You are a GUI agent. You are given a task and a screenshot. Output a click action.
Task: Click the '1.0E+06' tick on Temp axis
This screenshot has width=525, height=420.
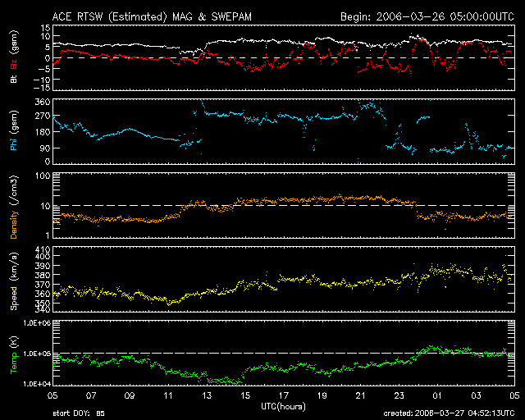pyautogui.click(x=37, y=323)
